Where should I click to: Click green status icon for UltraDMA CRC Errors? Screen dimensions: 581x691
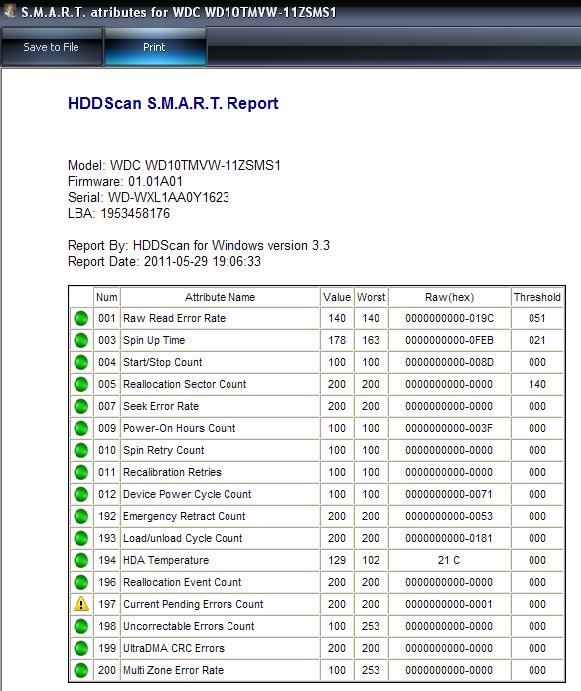pyautogui.click(x=81, y=648)
